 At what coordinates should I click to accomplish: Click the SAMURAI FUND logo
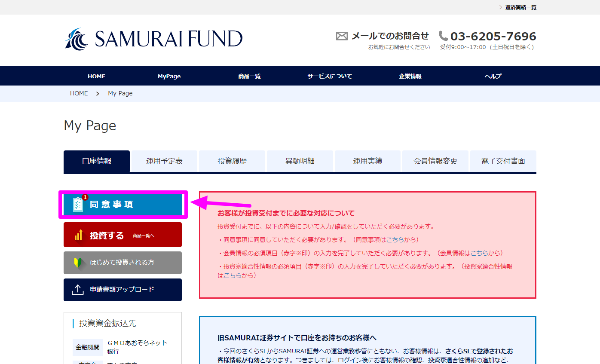click(153, 39)
